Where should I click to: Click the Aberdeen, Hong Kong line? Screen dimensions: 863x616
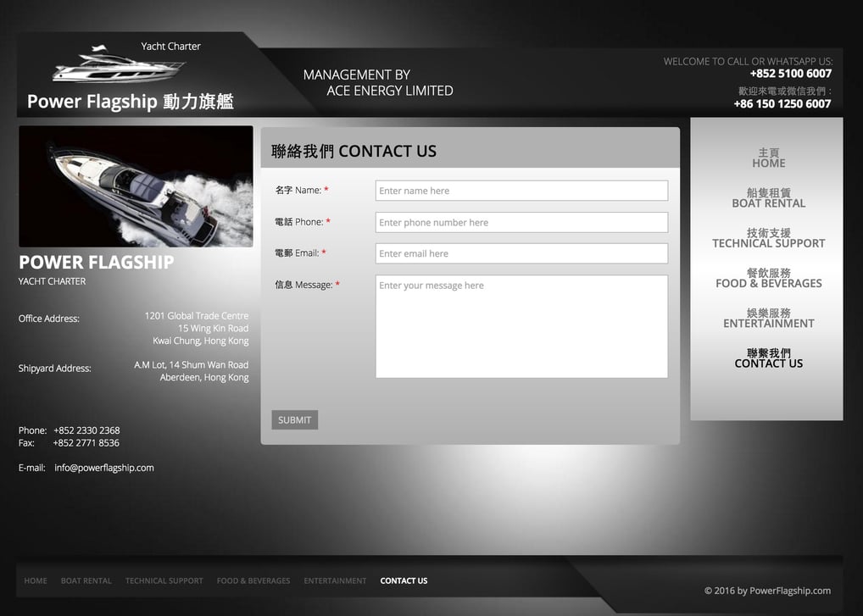pos(204,377)
